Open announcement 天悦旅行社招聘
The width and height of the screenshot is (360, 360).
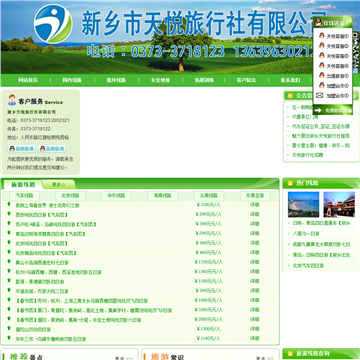coord(308,155)
